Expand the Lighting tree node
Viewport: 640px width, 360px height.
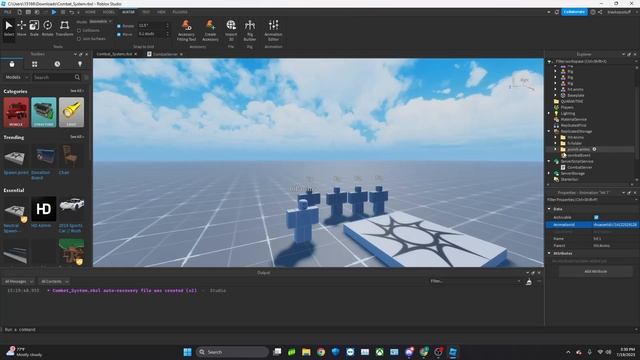(549, 113)
